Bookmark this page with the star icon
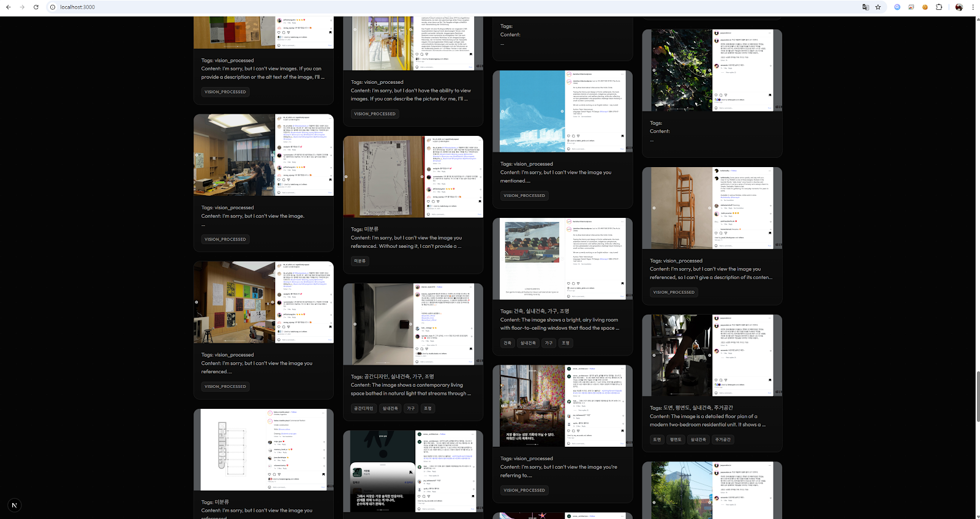This screenshot has width=980, height=519. (x=878, y=7)
